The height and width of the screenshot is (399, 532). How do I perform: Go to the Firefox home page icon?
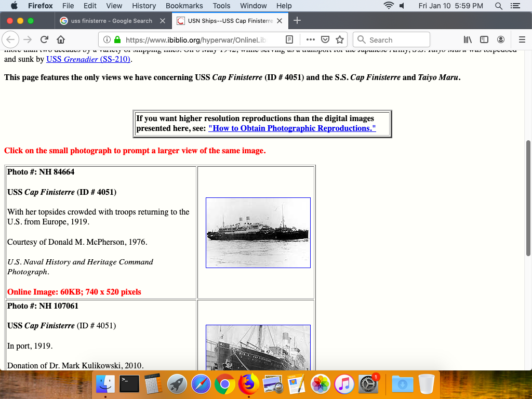pyautogui.click(x=61, y=40)
